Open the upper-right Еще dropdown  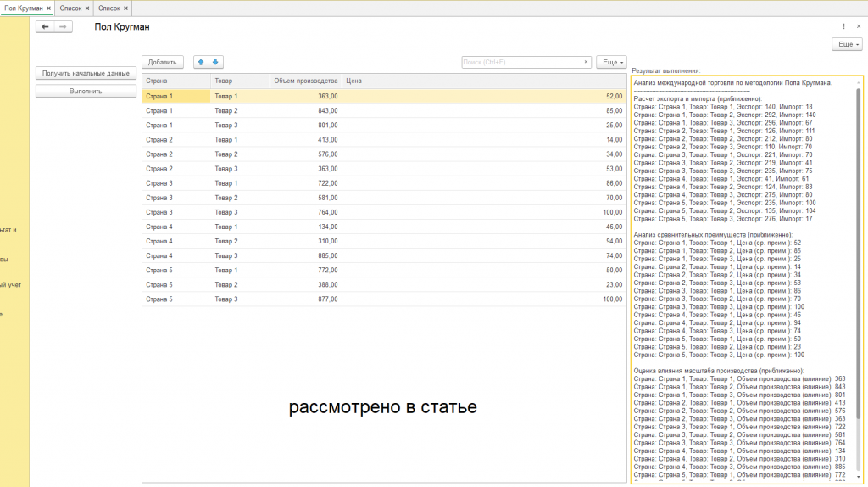tap(847, 44)
